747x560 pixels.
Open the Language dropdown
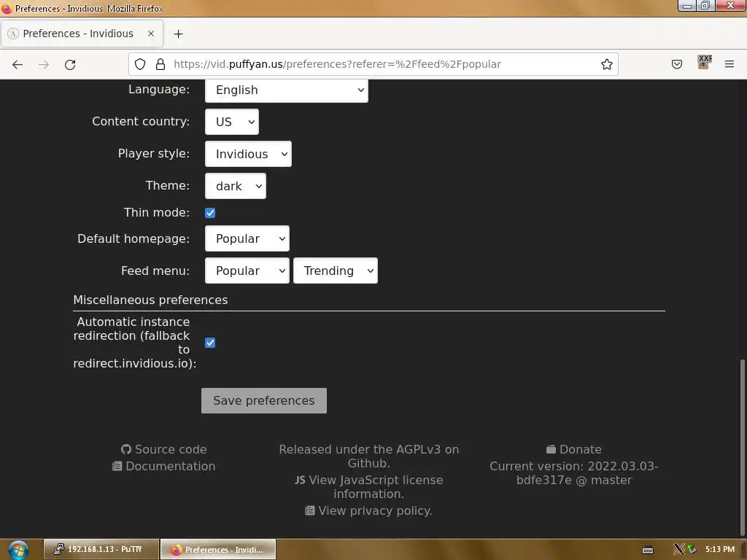coord(286,90)
